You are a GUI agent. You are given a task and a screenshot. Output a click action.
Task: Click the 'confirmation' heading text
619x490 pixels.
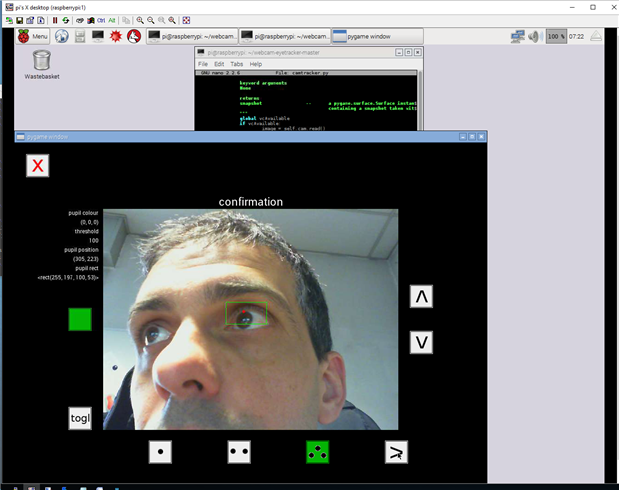click(x=251, y=202)
